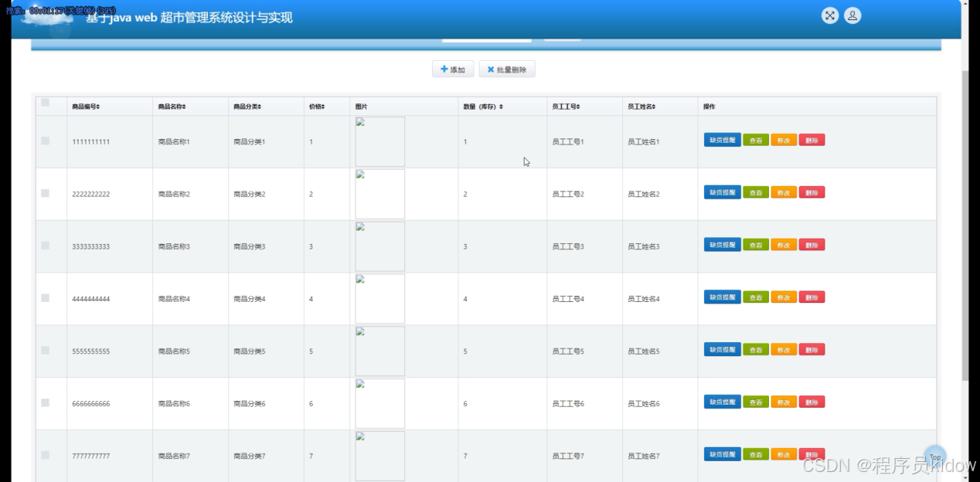Edit 商品名称6 using 修改 button
Screen dimensions: 980x482
(x=784, y=402)
